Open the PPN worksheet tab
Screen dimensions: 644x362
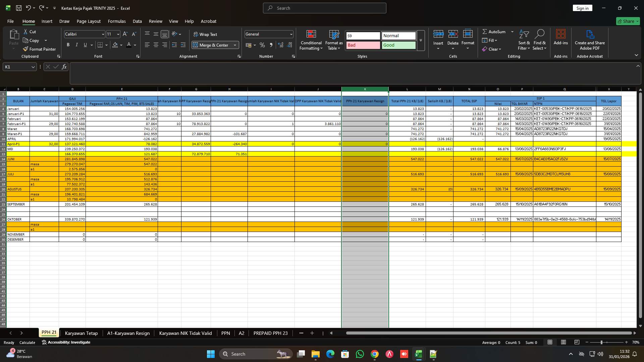[225, 333]
